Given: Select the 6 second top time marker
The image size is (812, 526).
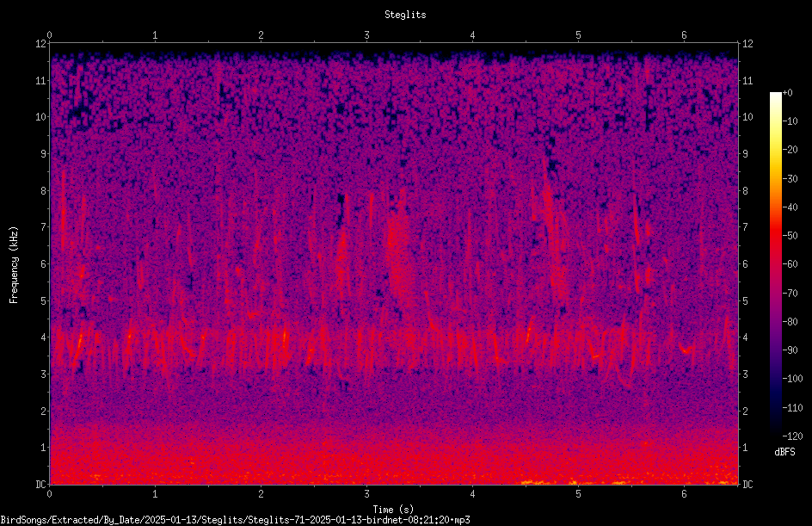Looking at the screenshot, I should point(684,35).
